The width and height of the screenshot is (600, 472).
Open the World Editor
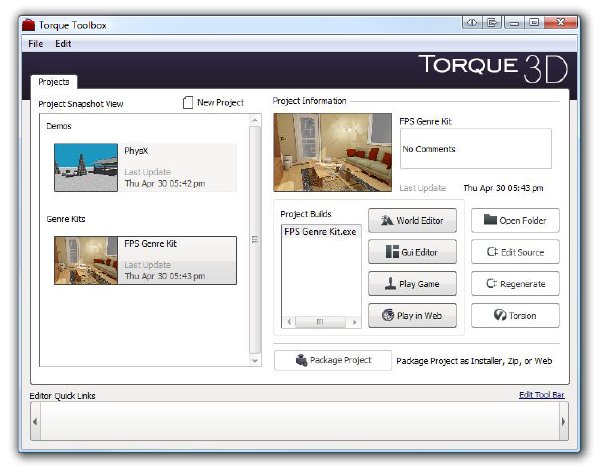(x=412, y=220)
